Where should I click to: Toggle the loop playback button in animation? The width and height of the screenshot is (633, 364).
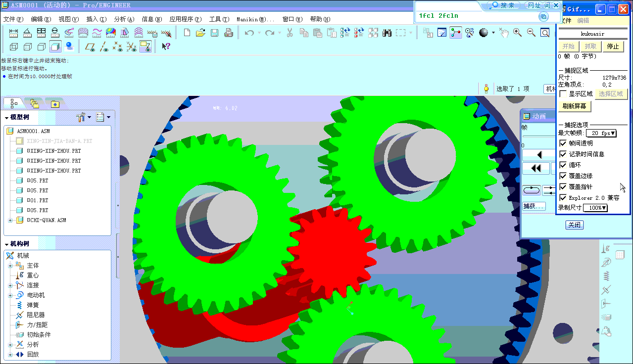point(532,190)
